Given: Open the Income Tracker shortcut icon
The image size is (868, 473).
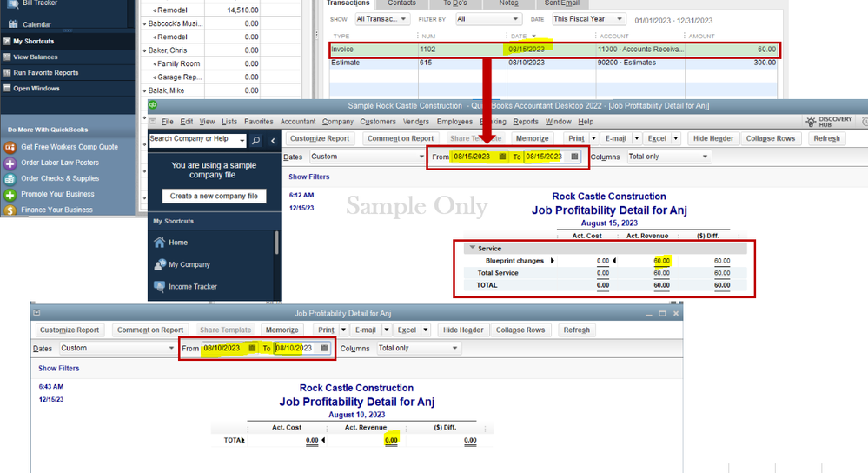Looking at the screenshot, I should pyautogui.click(x=159, y=286).
